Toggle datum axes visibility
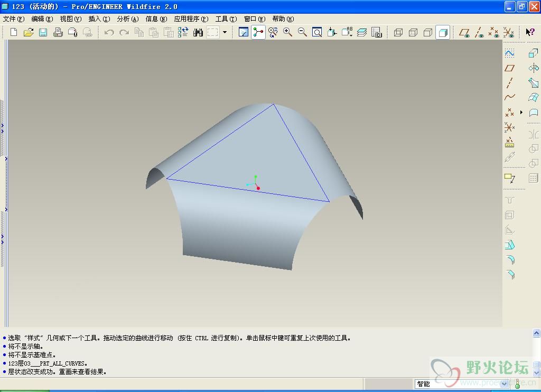Screen dimensions: 541x392 coord(479,32)
